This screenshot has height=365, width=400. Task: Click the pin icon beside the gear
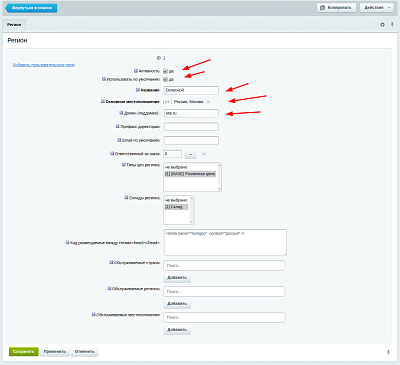pyautogui.click(x=392, y=25)
